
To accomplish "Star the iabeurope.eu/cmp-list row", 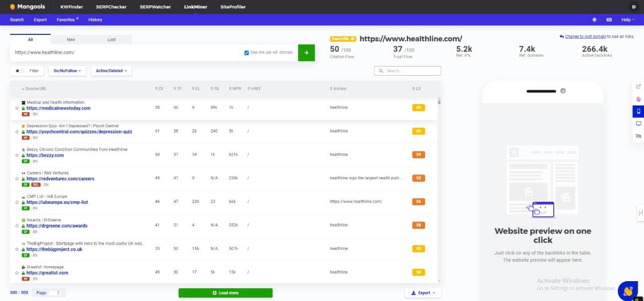I will pyautogui.click(x=17, y=203).
